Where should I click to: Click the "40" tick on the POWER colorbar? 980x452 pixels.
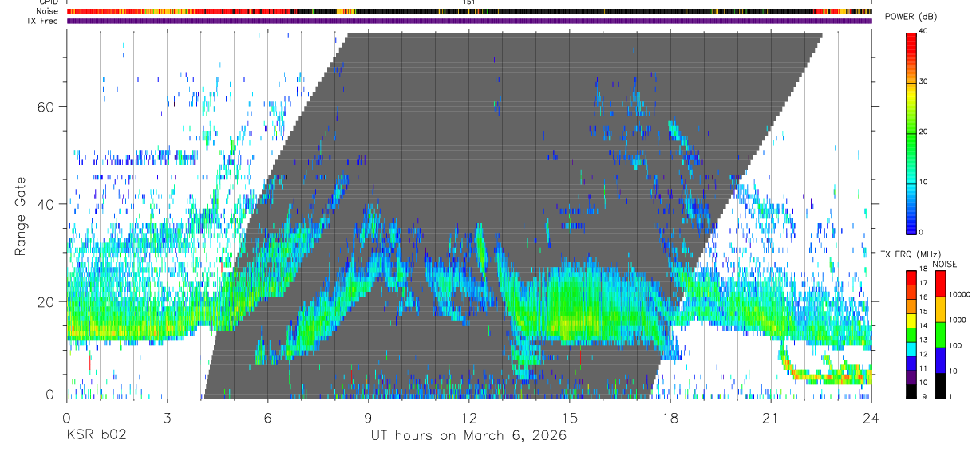[x=923, y=32]
